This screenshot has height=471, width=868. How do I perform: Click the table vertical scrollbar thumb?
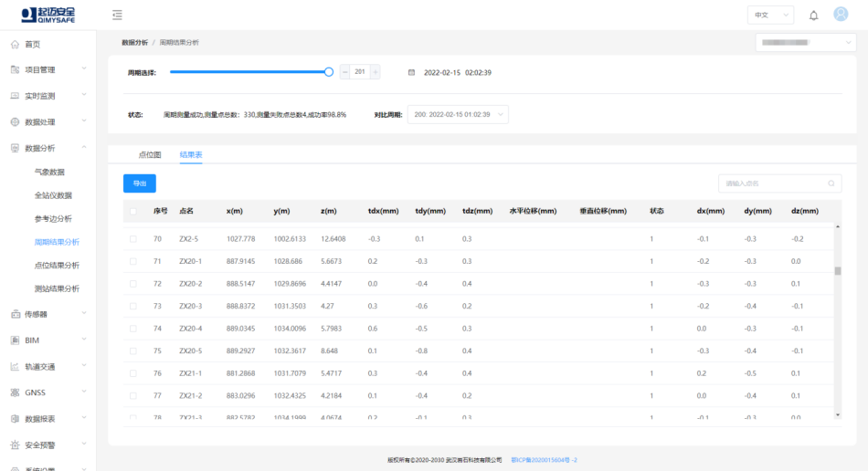(x=838, y=271)
